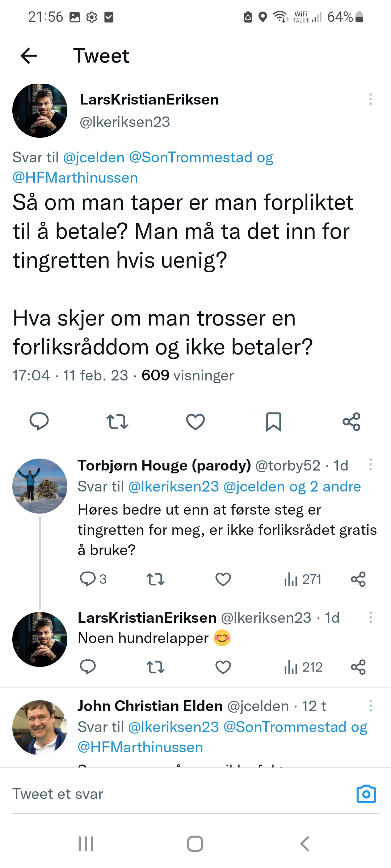Image resolution: width=391 pixels, height=868 pixels.
Task: Open the 3 replies to Torbjørn Houge's tweet
Action: (93, 579)
